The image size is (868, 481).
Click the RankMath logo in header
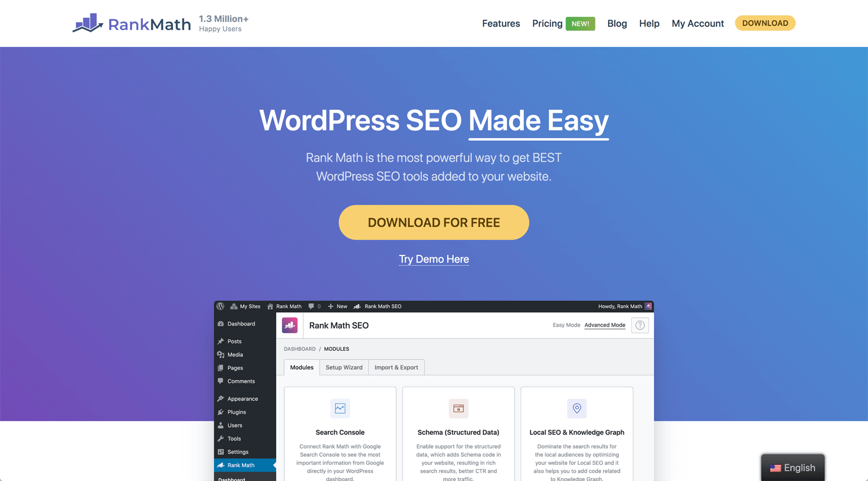click(x=131, y=23)
